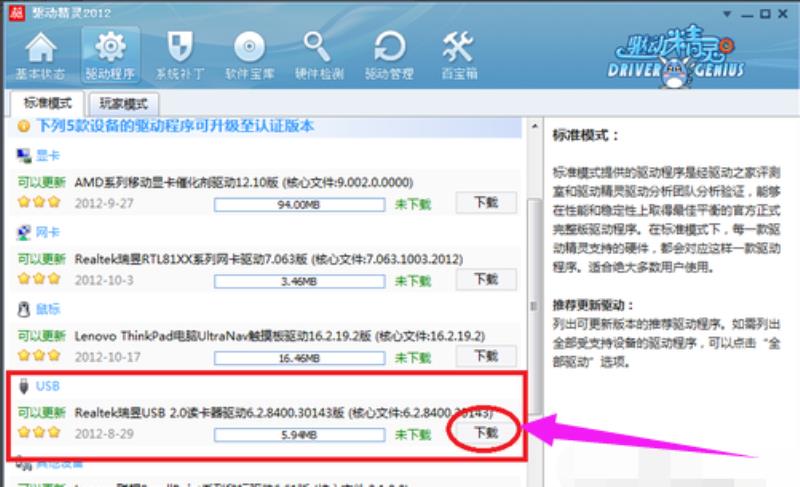Download the AMD graphics driver
Viewport: 800px width, 487px height.
point(486,202)
